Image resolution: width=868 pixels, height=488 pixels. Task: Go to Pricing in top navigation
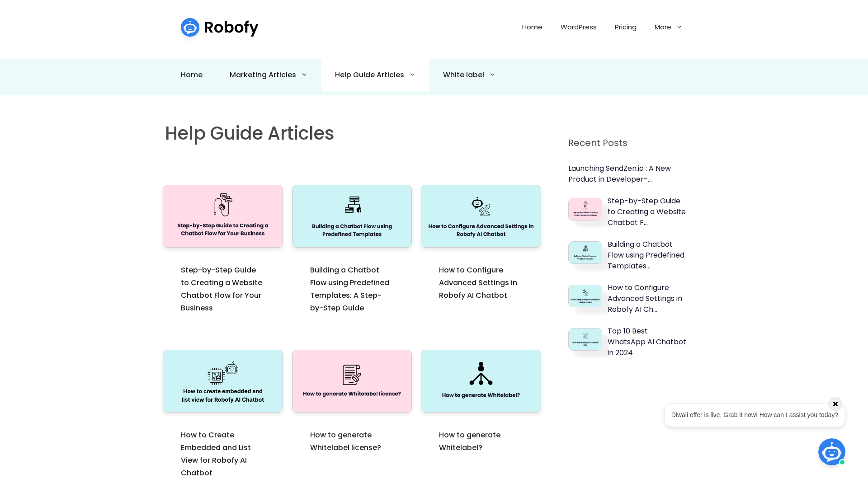pos(625,27)
